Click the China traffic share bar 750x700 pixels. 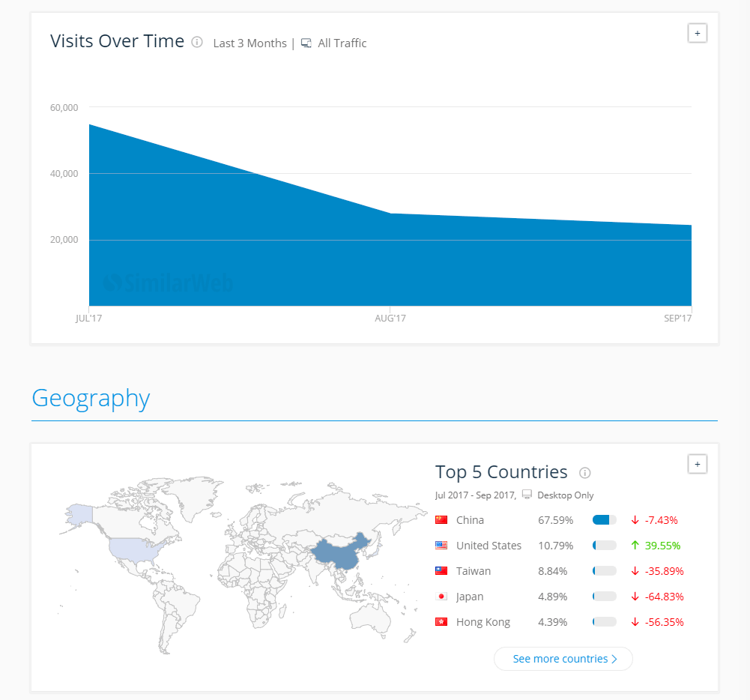pyautogui.click(x=604, y=520)
